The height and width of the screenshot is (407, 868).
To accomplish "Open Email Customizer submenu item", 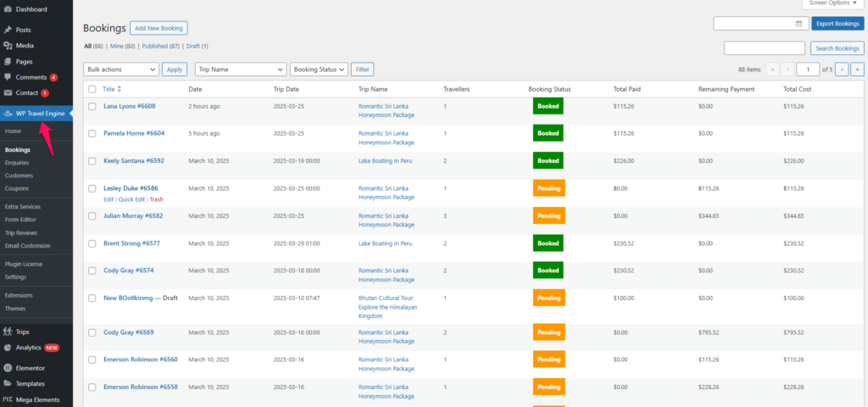I will [x=28, y=245].
